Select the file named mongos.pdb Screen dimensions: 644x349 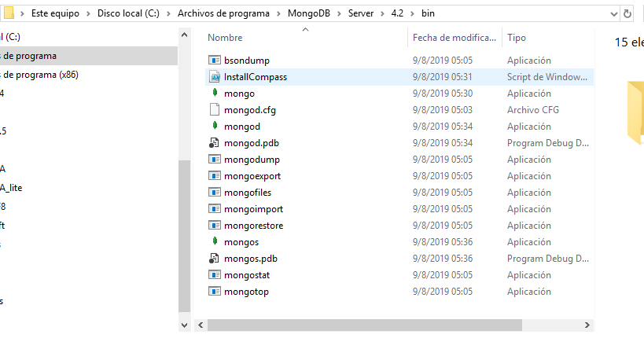[251, 259]
